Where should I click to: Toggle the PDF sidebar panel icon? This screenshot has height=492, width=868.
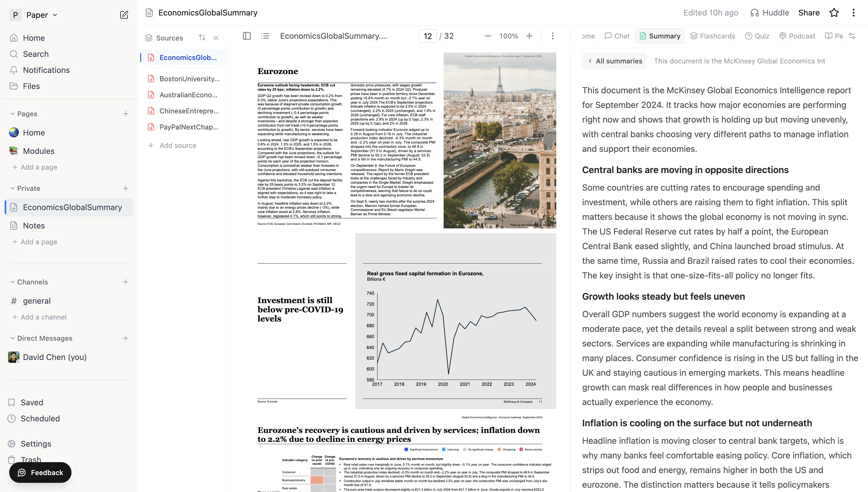[x=247, y=36]
